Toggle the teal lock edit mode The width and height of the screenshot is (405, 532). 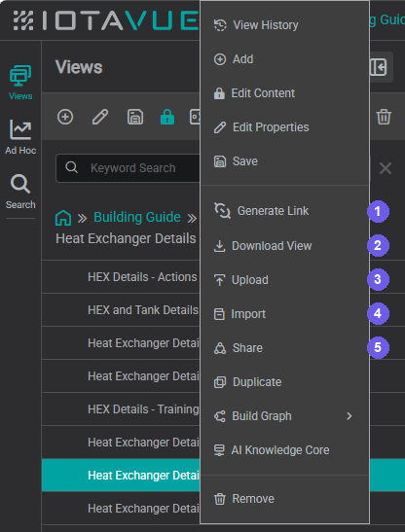click(x=167, y=117)
